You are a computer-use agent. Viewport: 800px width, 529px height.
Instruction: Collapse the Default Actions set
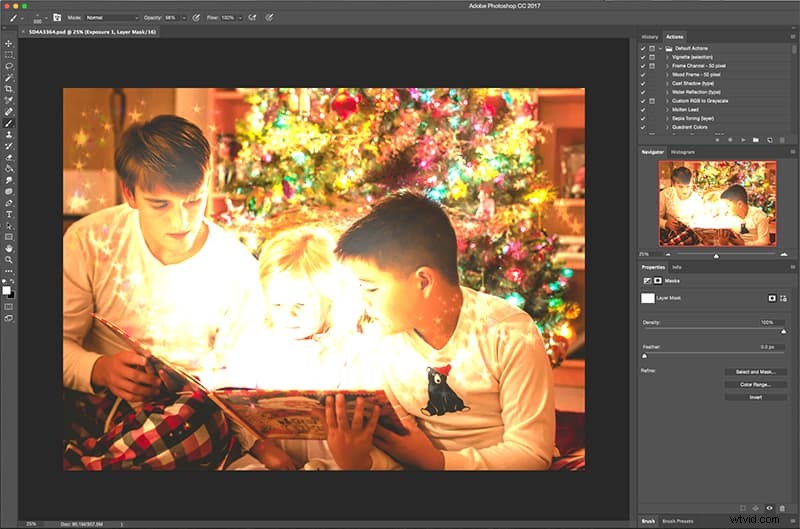[x=660, y=48]
